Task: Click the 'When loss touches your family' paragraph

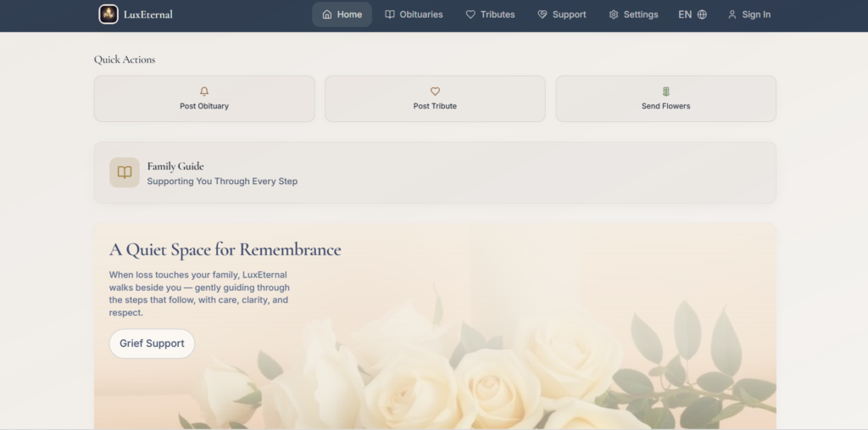Action: pyautogui.click(x=199, y=293)
